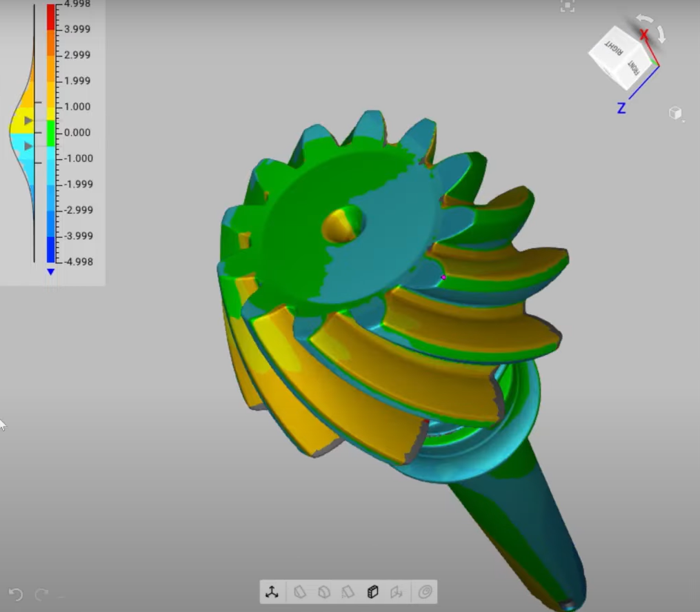Screen dimensions: 700x612
Task: Click the red X axis label on the gizmo
Action: click(x=644, y=32)
